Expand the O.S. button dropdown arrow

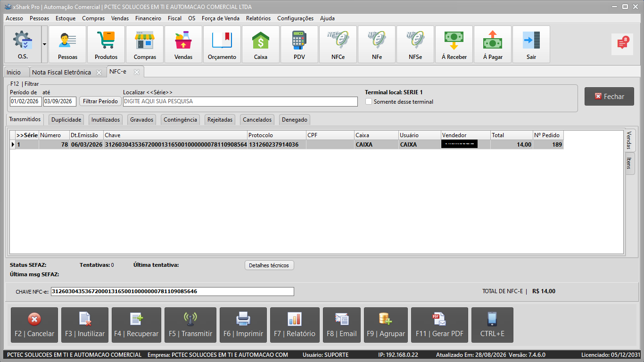tap(44, 44)
